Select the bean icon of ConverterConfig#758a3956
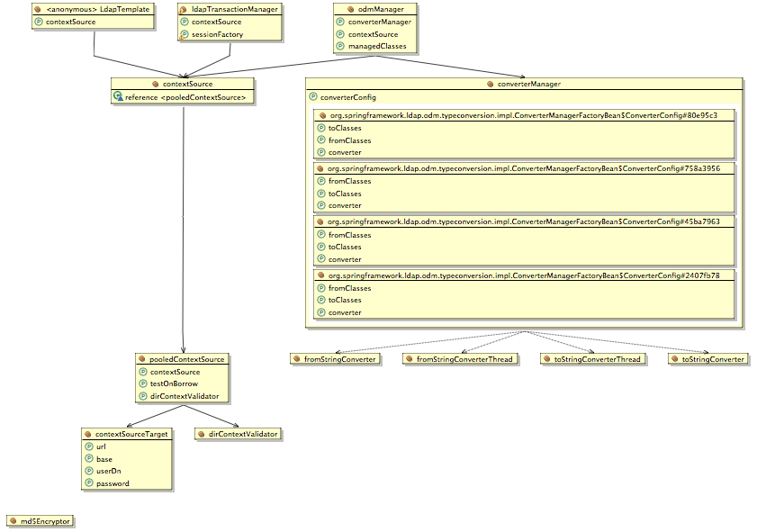Screen dimensions: 757x532 (320, 169)
